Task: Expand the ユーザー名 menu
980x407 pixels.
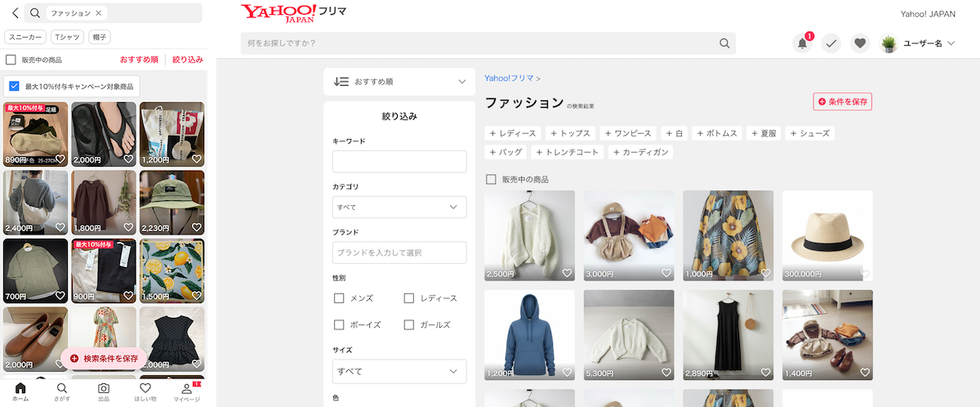Action: (x=929, y=43)
